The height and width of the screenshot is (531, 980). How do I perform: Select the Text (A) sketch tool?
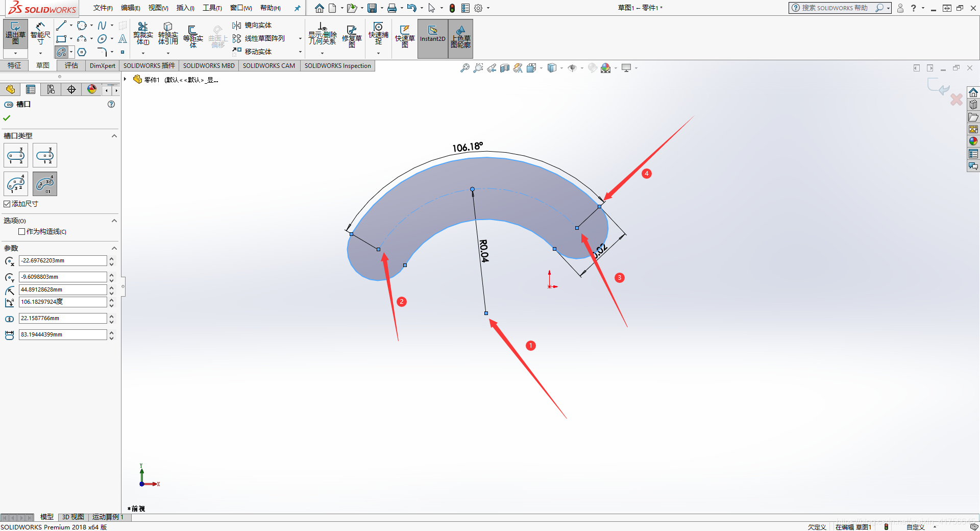click(x=122, y=39)
